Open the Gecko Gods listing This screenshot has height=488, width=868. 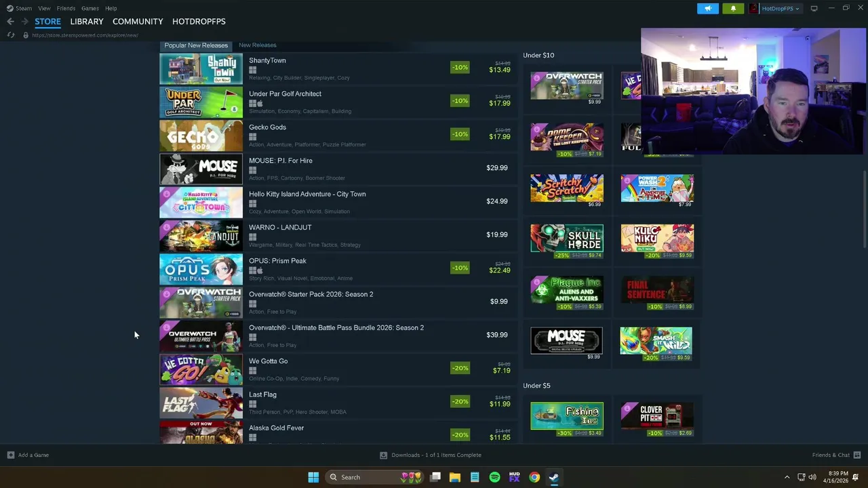[338, 136]
